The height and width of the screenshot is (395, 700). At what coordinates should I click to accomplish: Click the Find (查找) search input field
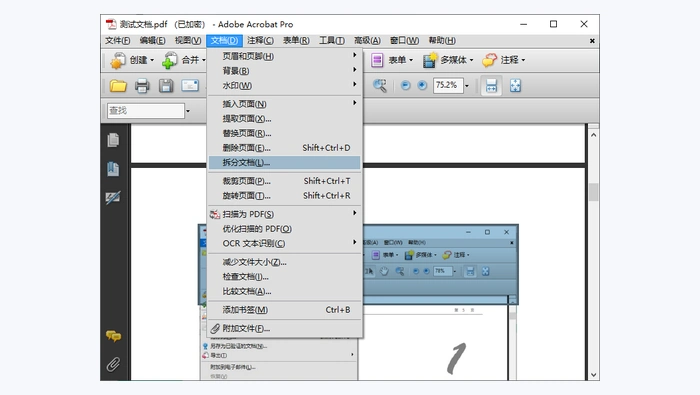point(146,111)
